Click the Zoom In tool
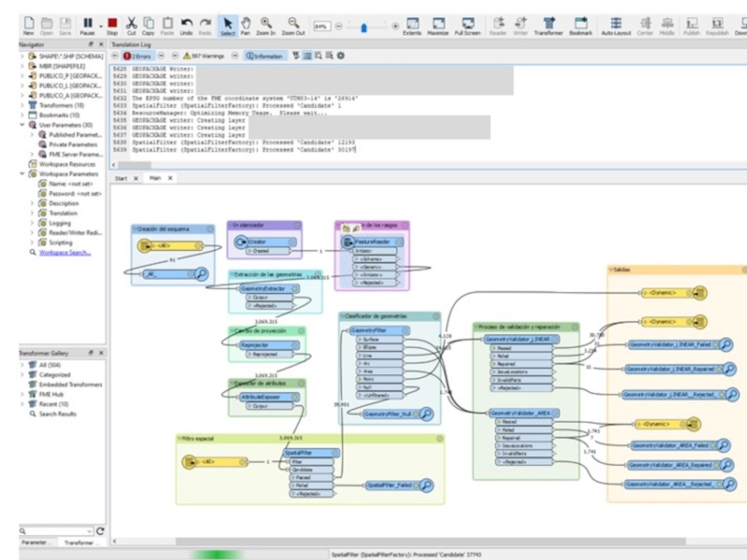The width and height of the screenshot is (747, 560). pos(266,25)
